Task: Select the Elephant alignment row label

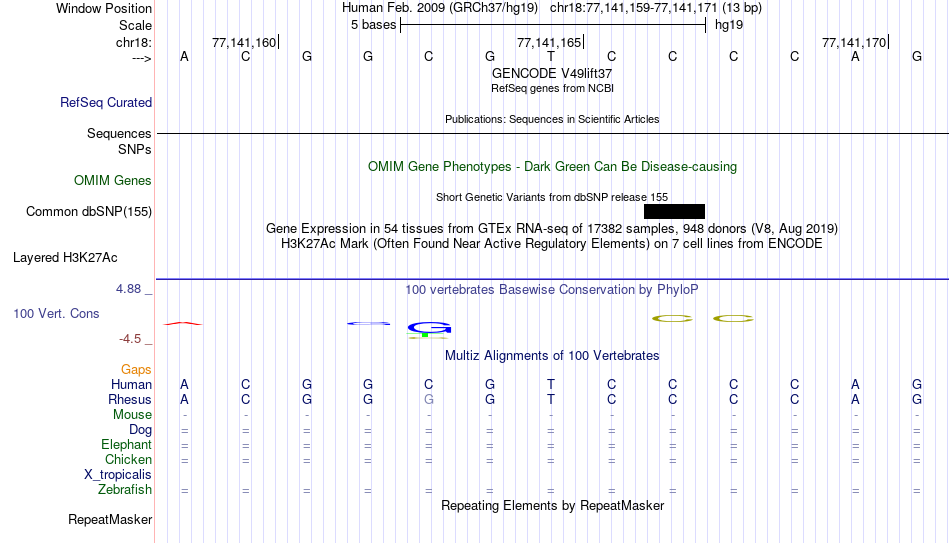Action: pos(126,444)
